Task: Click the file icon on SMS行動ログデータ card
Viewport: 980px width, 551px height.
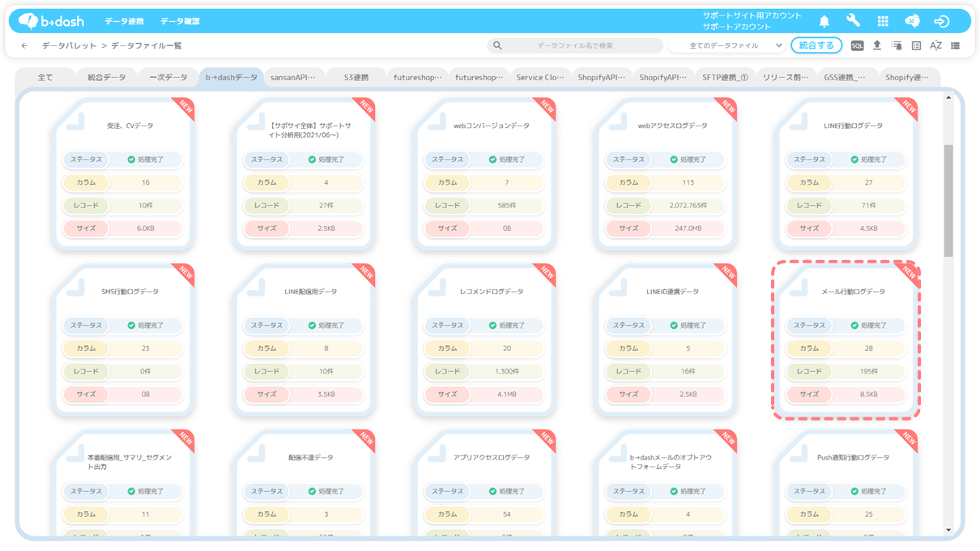Action: tap(76, 288)
